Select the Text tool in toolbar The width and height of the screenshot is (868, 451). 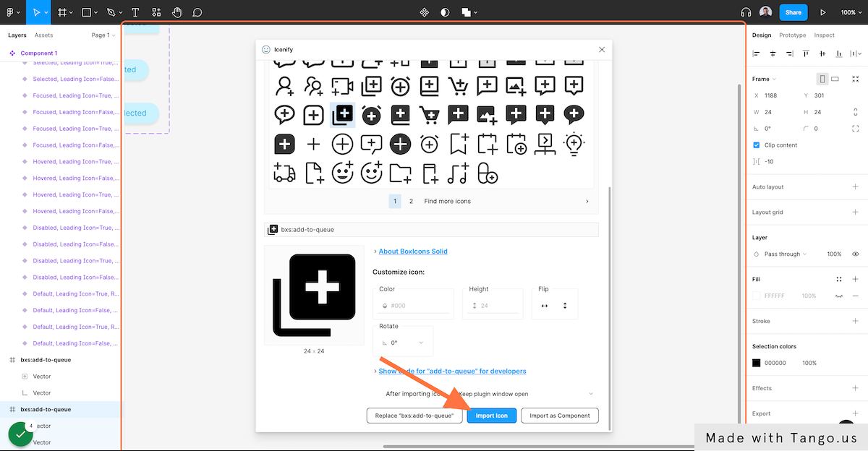[x=135, y=12]
